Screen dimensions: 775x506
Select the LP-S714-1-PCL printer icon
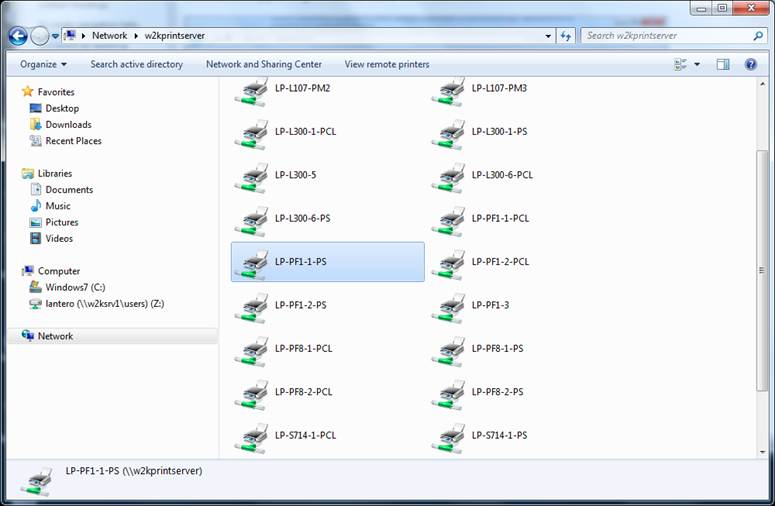[251, 438]
